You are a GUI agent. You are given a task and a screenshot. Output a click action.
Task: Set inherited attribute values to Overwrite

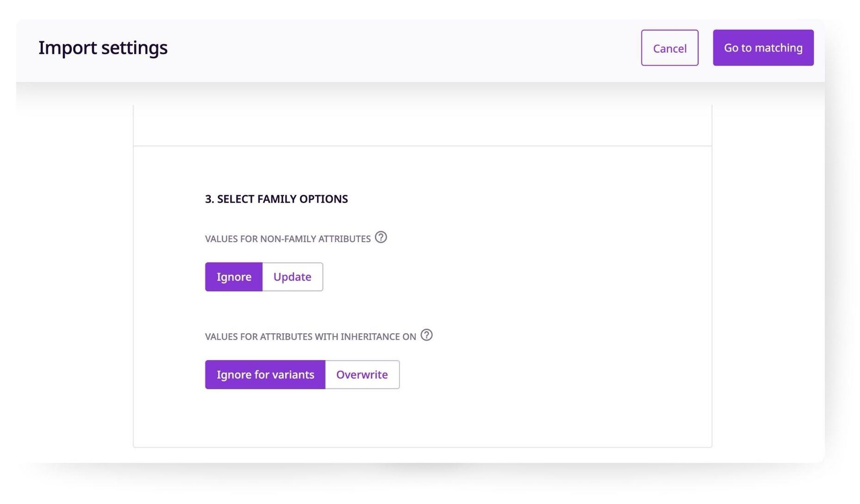pyautogui.click(x=362, y=374)
